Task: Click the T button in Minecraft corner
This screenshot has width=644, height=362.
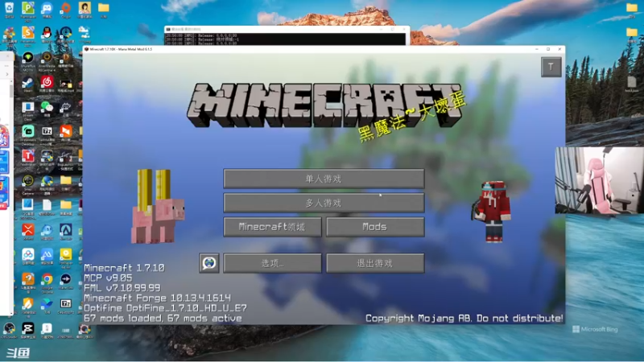Action: click(x=551, y=67)
